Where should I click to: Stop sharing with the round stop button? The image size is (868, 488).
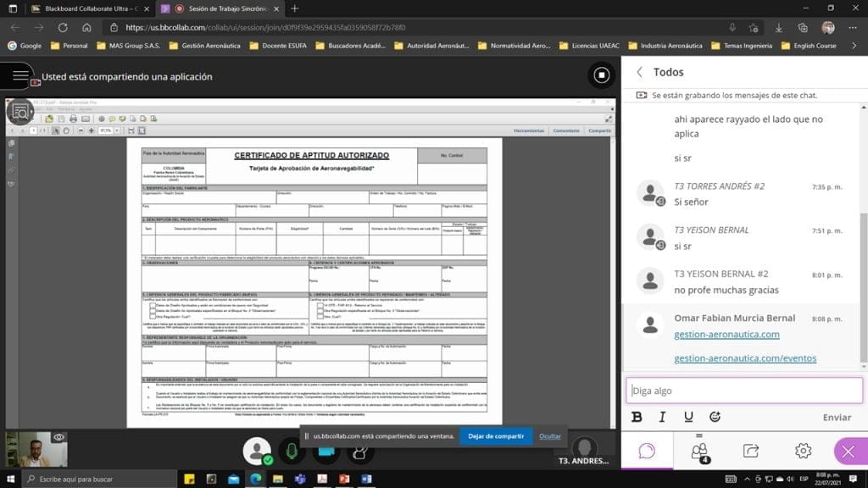(601, 75)
